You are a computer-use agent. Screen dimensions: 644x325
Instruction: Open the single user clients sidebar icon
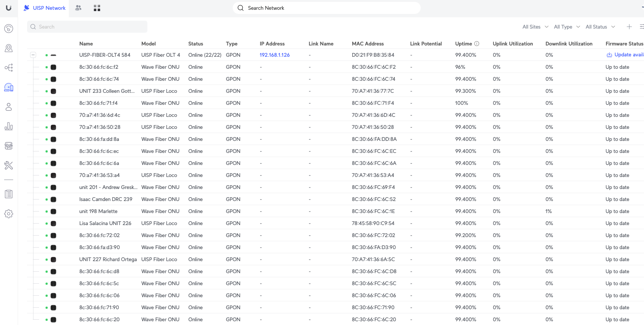point(9,107)
